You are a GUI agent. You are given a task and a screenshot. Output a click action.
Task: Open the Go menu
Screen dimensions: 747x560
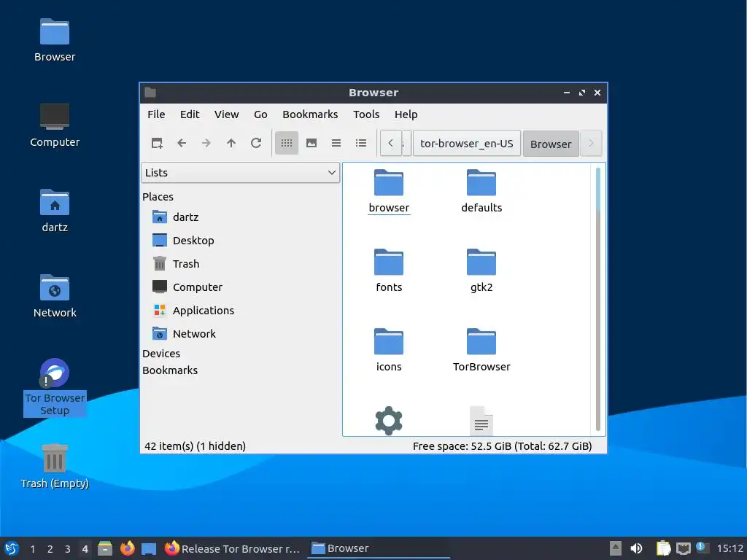click(x=260, y=114)
